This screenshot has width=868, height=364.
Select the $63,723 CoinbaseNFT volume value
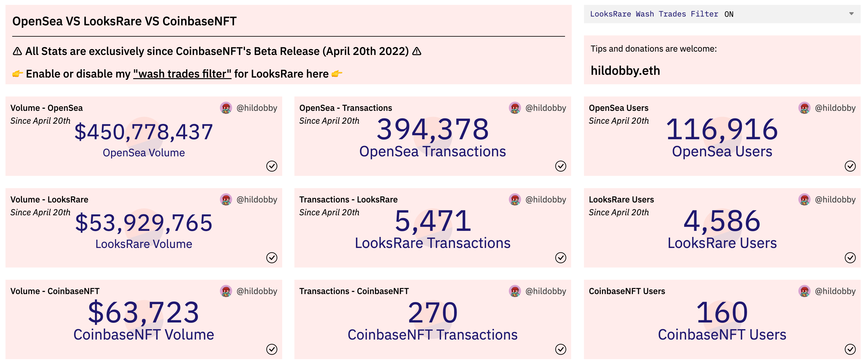[x=144, y=313]
